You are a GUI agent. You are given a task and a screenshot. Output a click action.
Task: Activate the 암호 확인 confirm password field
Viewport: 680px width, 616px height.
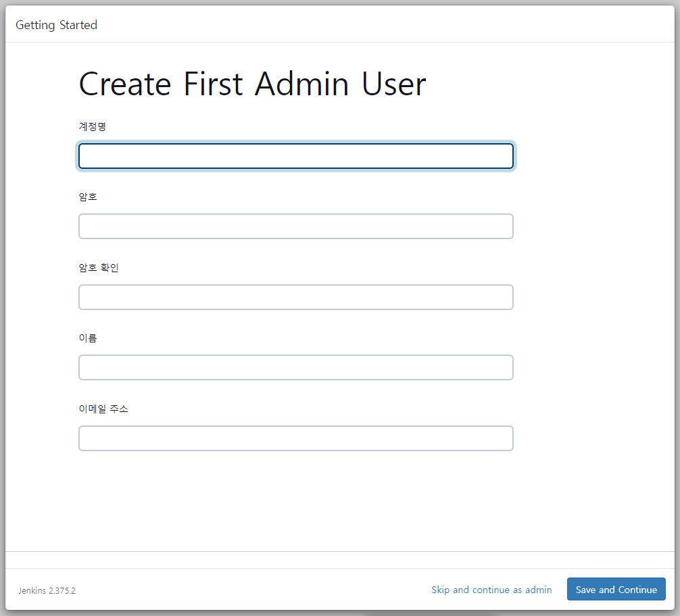(296, 297)
